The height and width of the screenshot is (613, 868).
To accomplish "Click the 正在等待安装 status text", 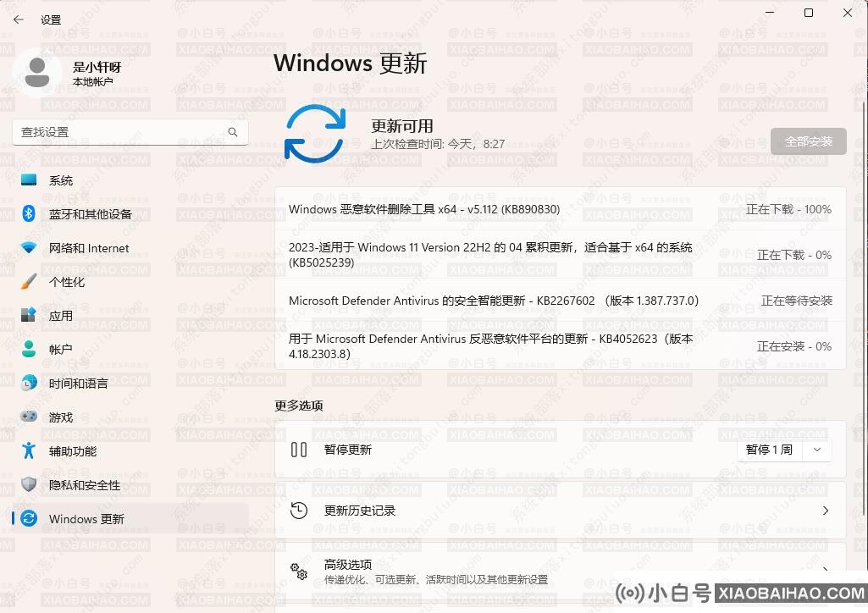I will point(797,301).
